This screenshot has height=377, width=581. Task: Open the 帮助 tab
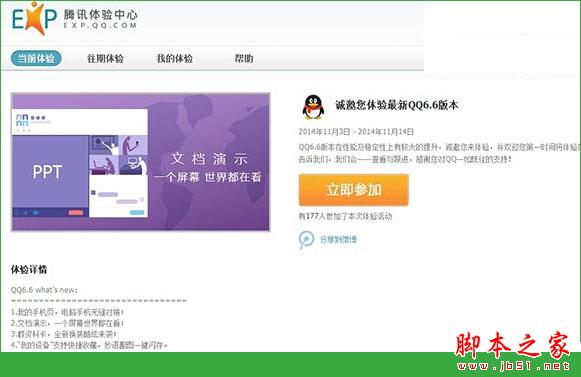point(244,59)
